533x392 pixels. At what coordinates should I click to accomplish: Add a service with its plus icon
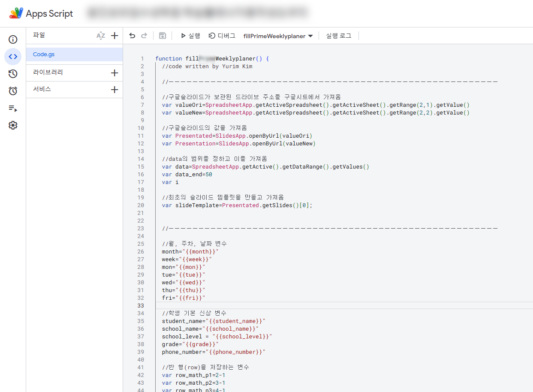(x=114, y=90)
